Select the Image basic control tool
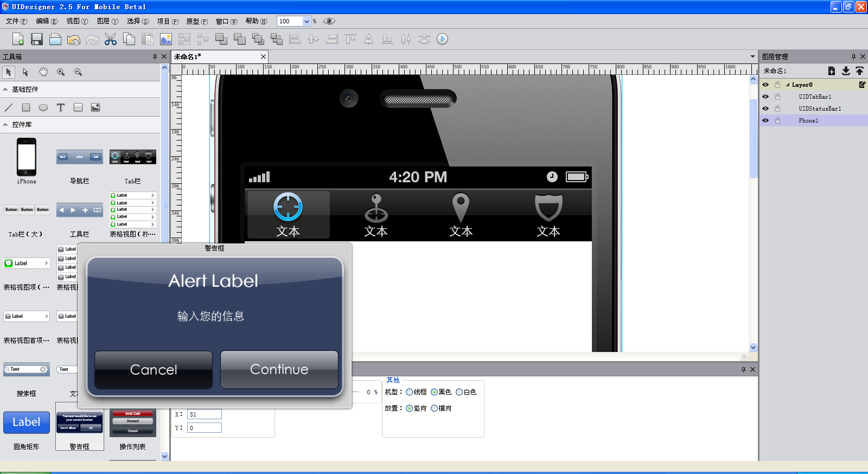The image size is (868, 474). (95, 107)
